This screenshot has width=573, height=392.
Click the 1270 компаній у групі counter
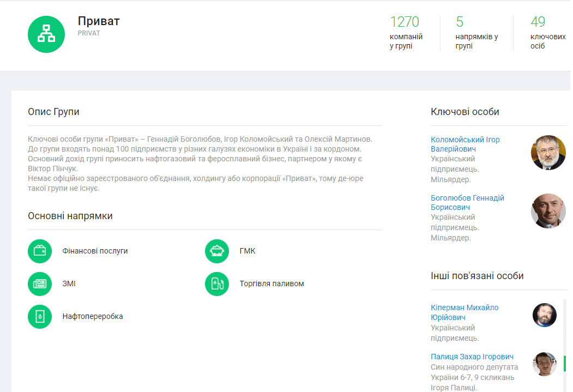point(406,33)
